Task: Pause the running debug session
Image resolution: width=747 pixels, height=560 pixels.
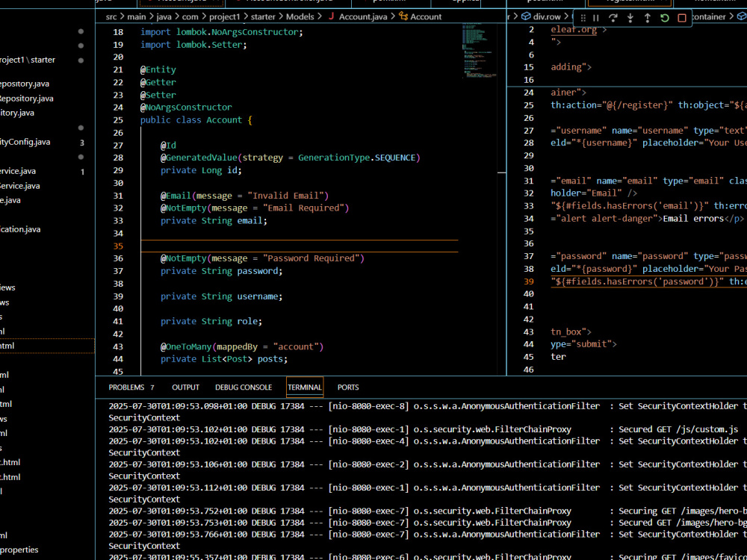Action: pyautogui.click(x=596, y=18)
